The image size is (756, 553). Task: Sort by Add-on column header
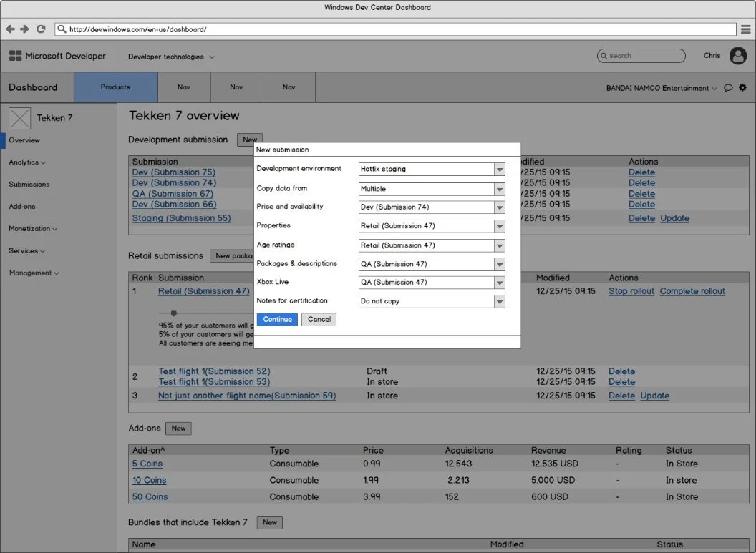pyautogui.click(x=148, y=451)
